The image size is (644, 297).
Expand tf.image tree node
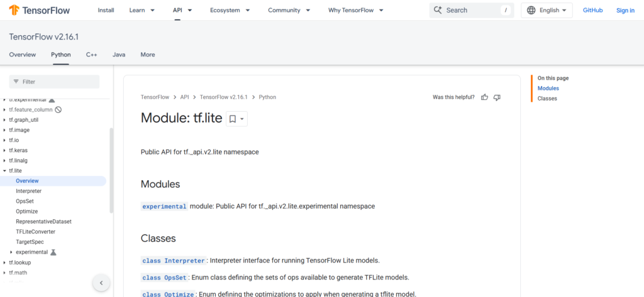pos(4,130)
